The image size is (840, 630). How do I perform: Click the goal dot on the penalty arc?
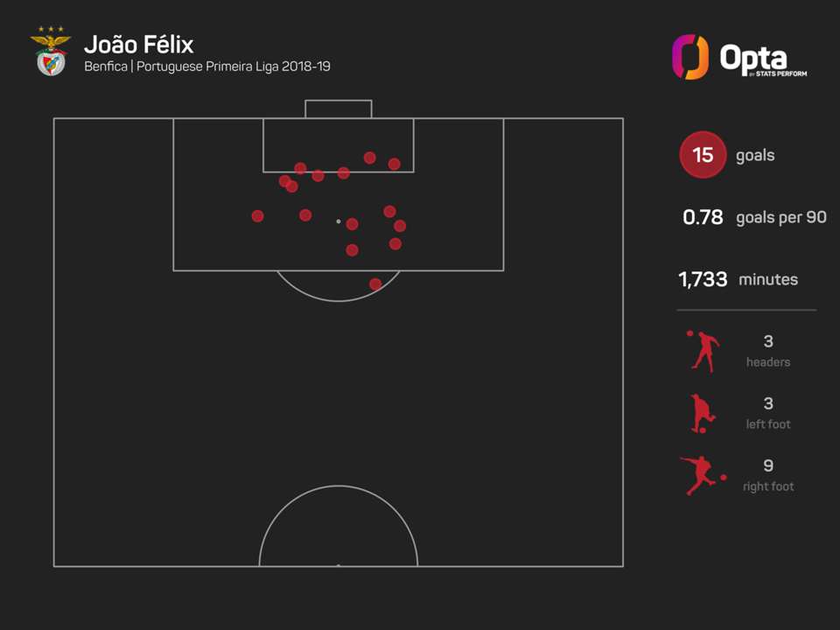[375, 284]
